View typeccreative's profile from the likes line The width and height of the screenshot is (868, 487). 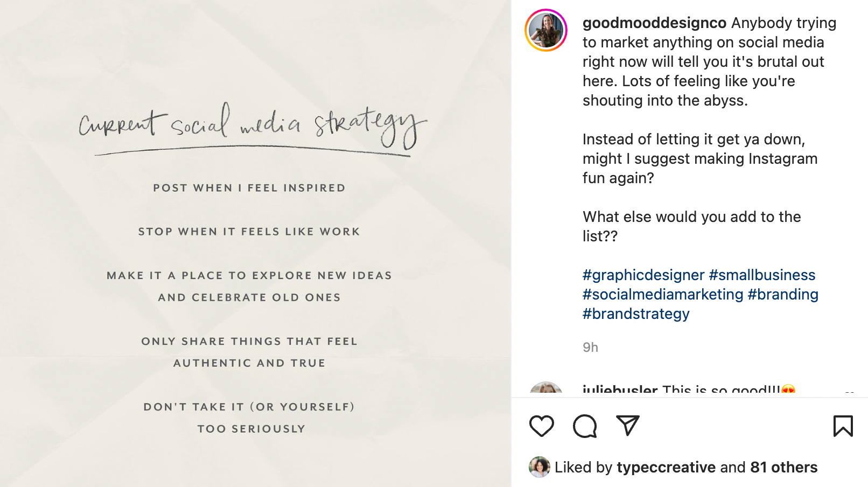666,467
